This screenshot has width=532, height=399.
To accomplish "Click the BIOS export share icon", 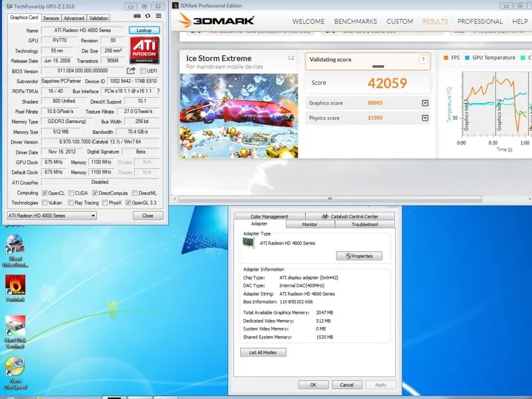I will [131, 70].
